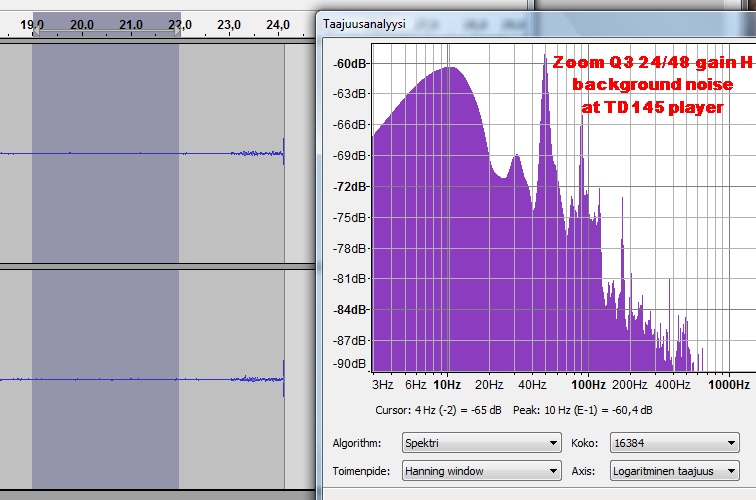The image size is (756, 500).
Task: Click the 'Koko:' label
Action: 584,443
